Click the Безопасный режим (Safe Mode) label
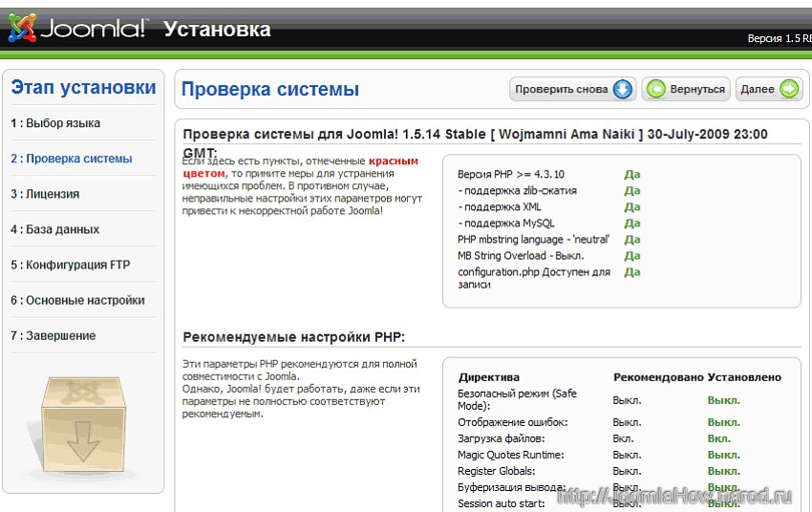The image size is (812, 512). coord(517,399)
